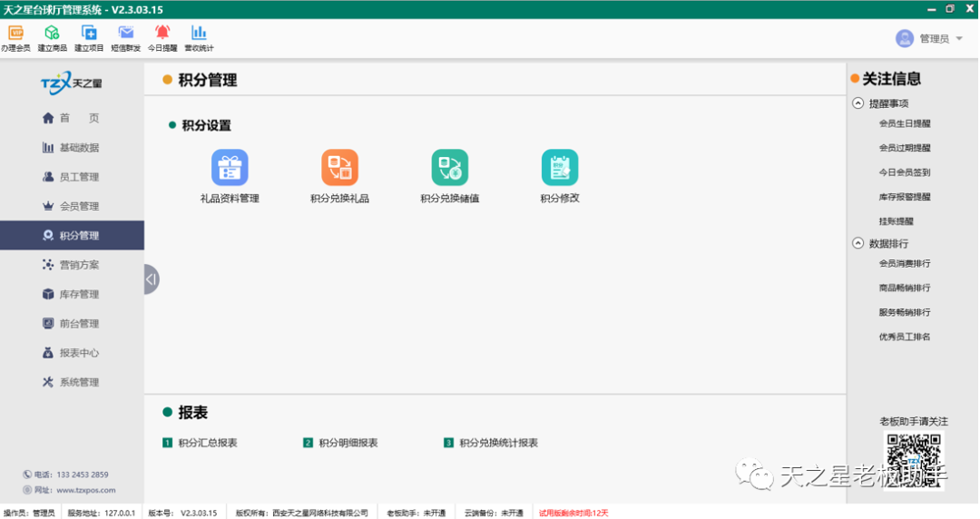This screenshot has height=519, width=980.
Task: Click 版本号 V2.3.03.15 status entry
Action: [x=182, y=513]
